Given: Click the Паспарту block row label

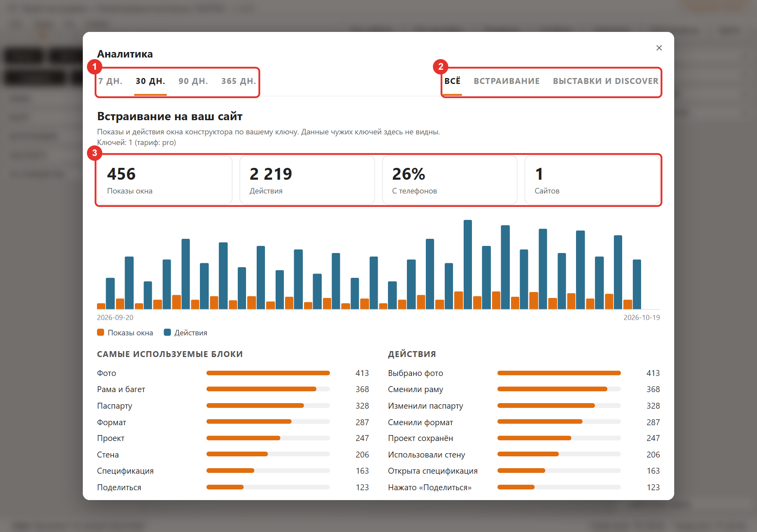Looking at the screenshot, I should click(114, 406).
